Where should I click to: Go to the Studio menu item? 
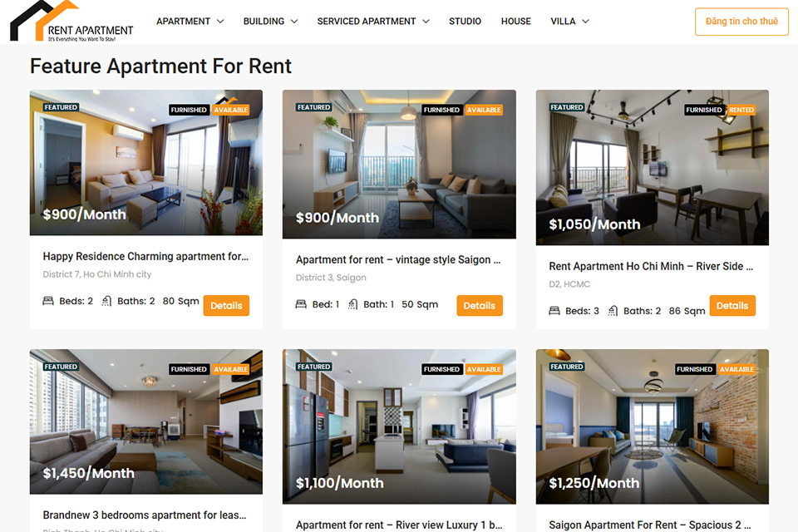click(x=465, y=22)
